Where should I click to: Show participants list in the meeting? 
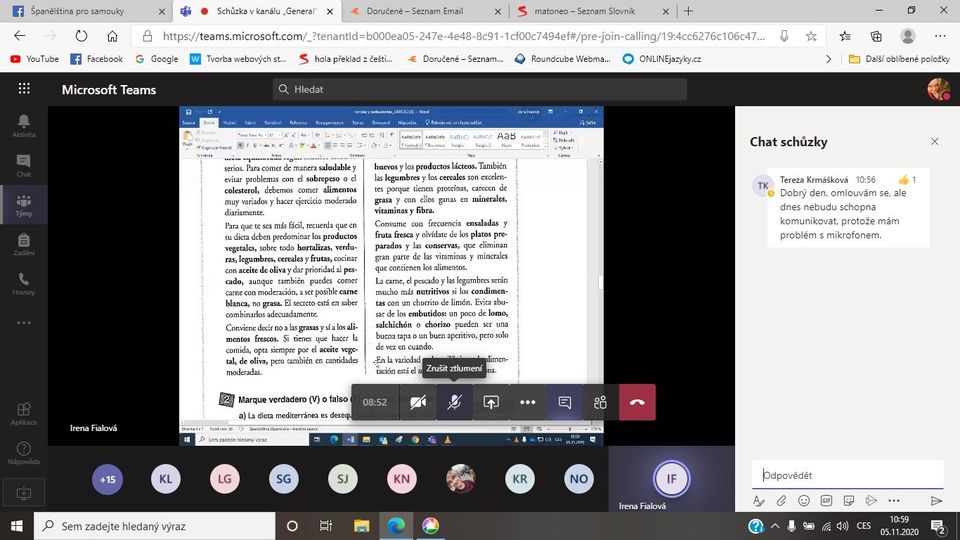coord(600,402)
